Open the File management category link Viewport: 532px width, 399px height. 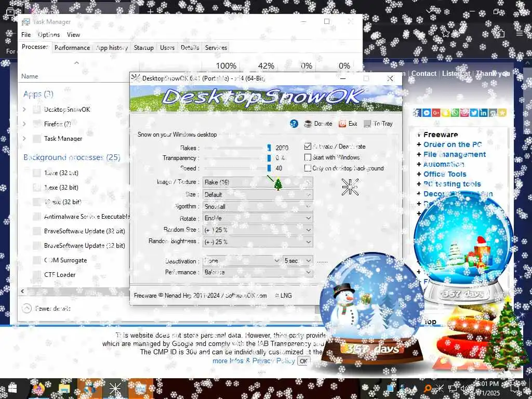pos(455,154)
